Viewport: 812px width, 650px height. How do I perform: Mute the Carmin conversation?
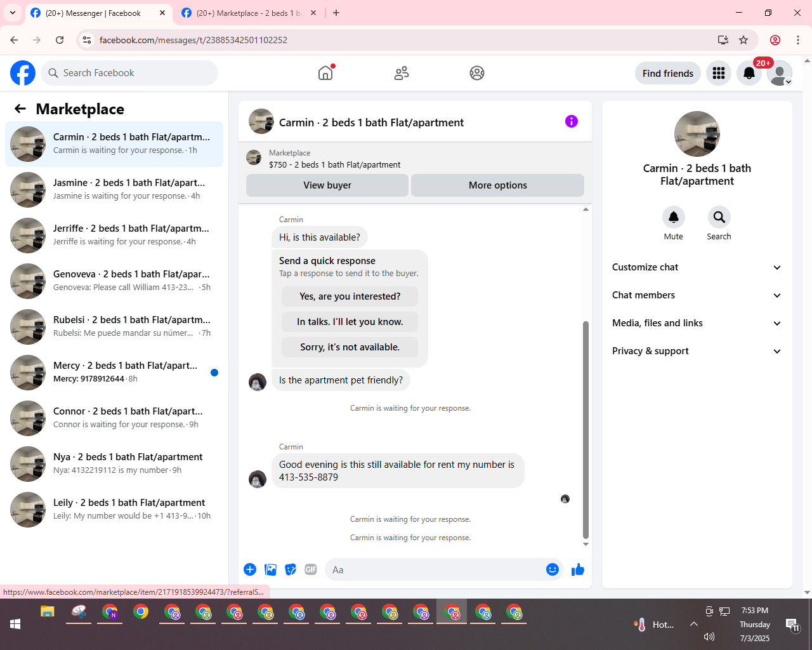coord(674,217)
